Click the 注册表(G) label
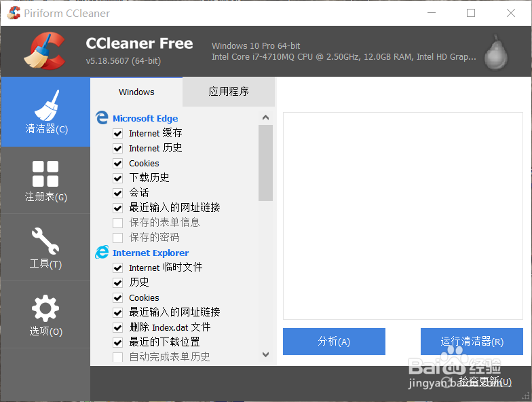Screen dimensions: 532x402 pyautogui.click(x=46, y=197)
